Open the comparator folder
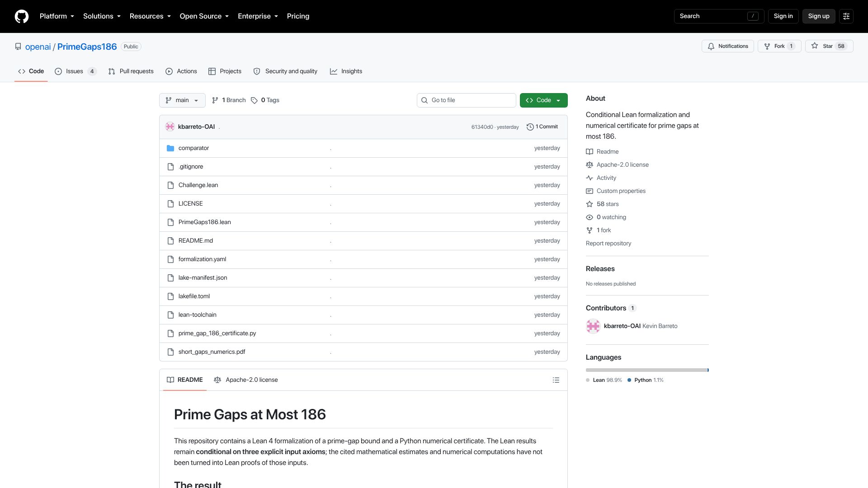868x488 pixels. [x=193, y=148]
